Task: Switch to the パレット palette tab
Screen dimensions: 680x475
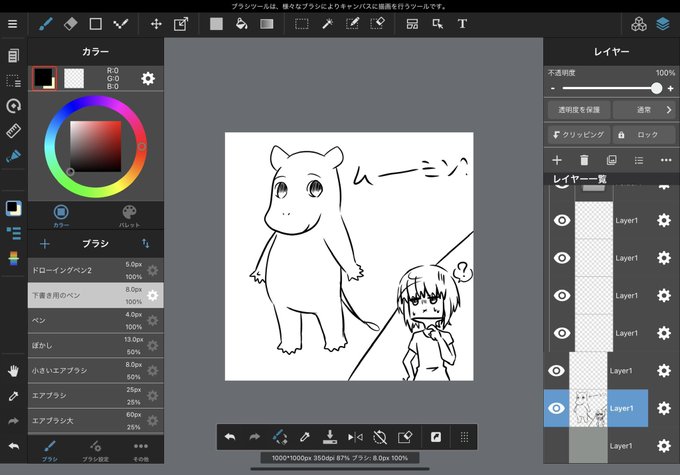Action: [129, 215]
